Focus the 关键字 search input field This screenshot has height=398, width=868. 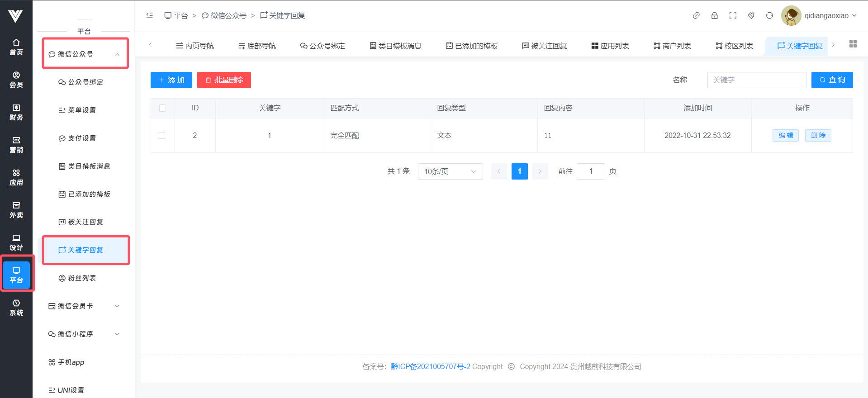click(x=756, y=80)
